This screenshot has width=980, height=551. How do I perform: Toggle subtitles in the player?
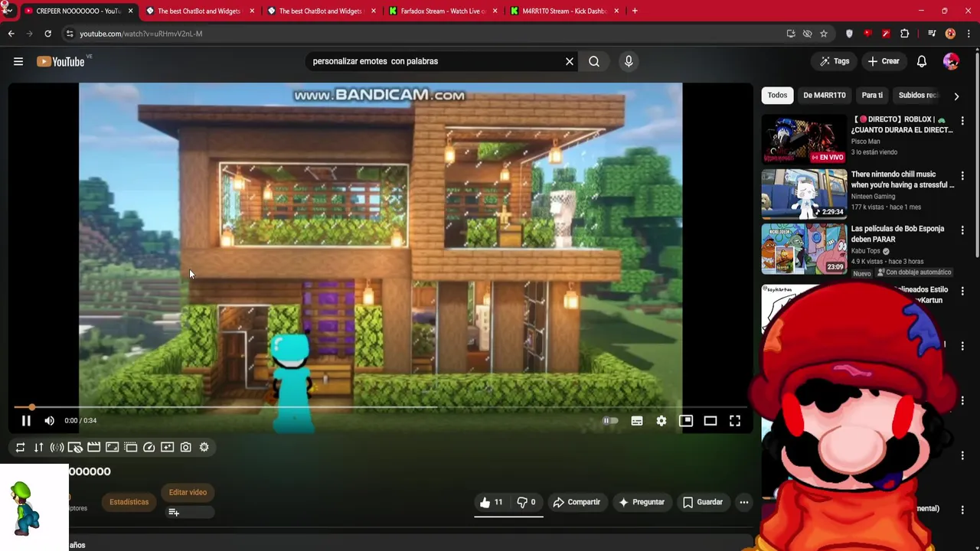click(637, 421)
